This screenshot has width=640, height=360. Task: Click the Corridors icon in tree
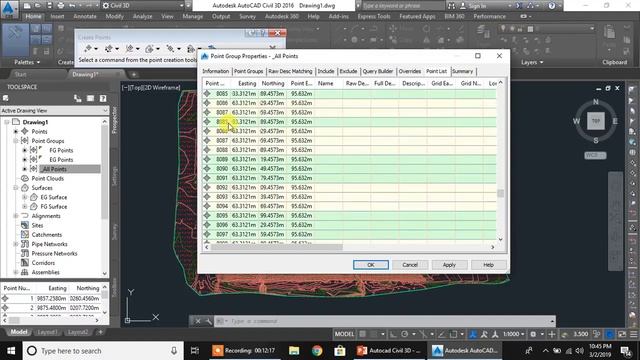(x=25, y=263)
